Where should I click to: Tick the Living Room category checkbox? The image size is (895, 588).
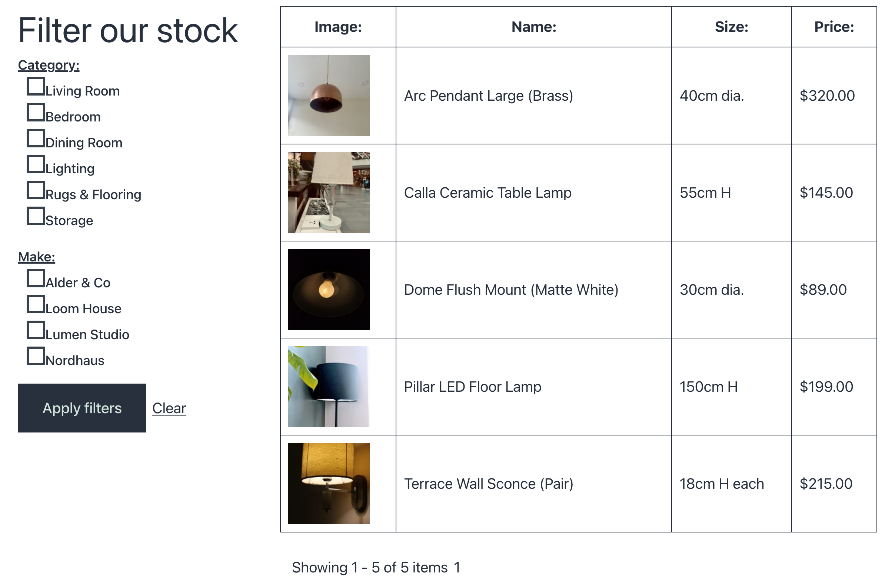click(36, 87)
